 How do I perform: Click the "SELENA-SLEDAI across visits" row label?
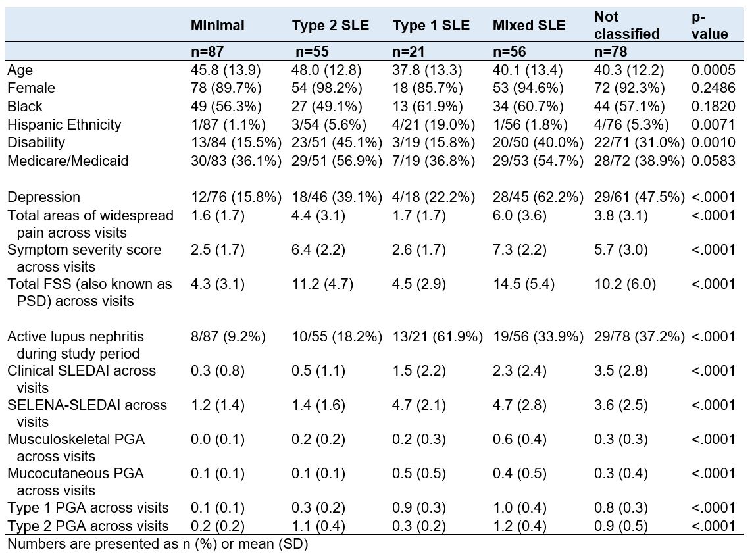(x=86, y=405)
